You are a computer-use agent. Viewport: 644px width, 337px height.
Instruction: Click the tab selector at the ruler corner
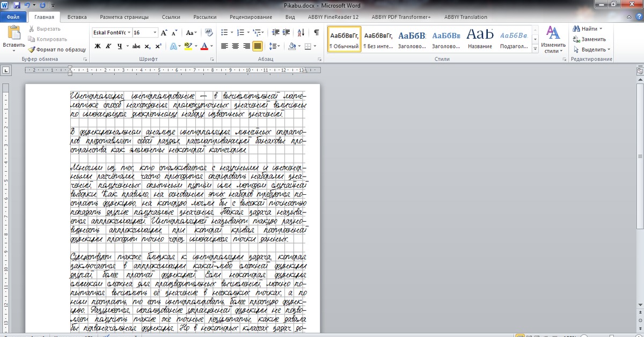(x=6, y=70)
